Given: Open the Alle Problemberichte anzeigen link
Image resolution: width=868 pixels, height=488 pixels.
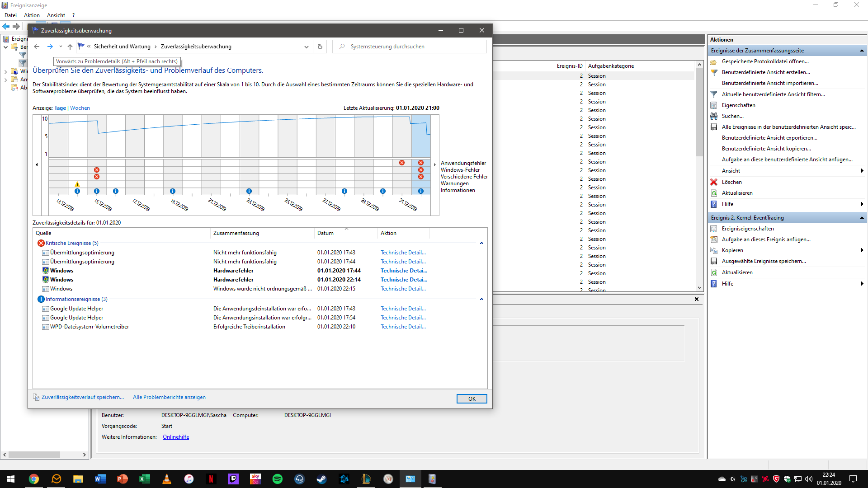Looking at the screenshot, I should 169,397.
